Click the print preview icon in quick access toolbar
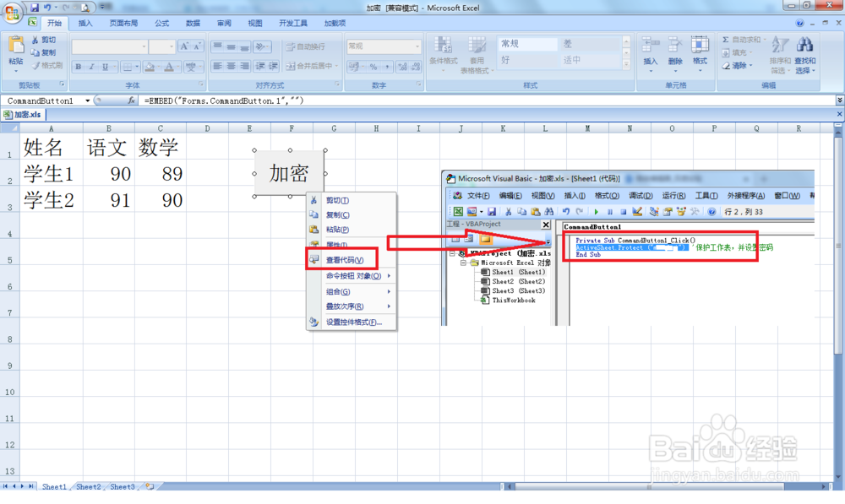 (85, 8)
